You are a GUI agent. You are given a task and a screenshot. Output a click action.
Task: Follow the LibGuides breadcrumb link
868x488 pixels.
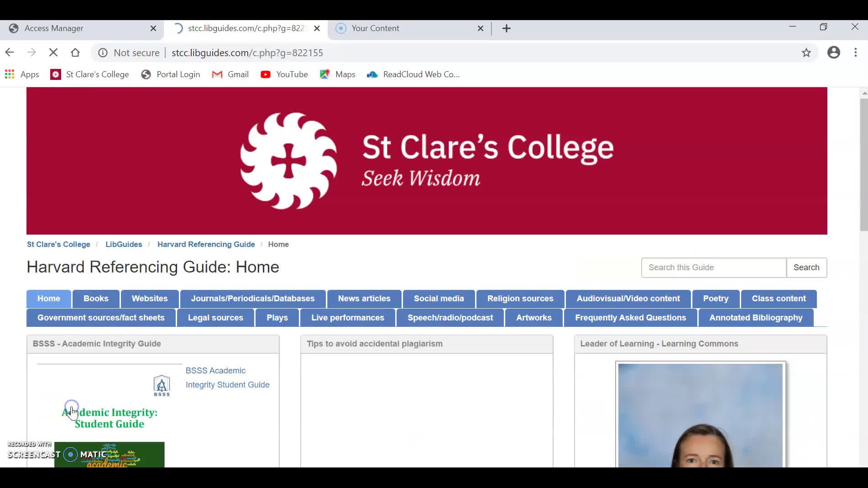(124, 244)
